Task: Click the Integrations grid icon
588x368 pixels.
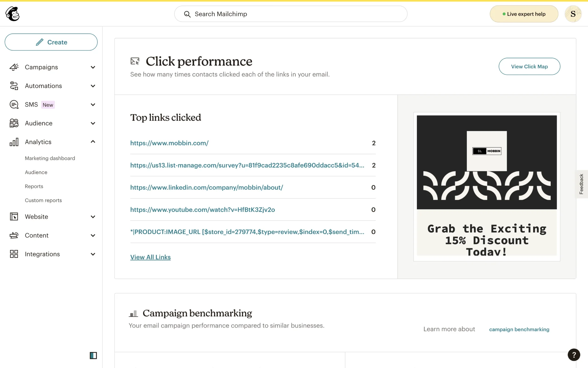Action: [x=14, y=254]
